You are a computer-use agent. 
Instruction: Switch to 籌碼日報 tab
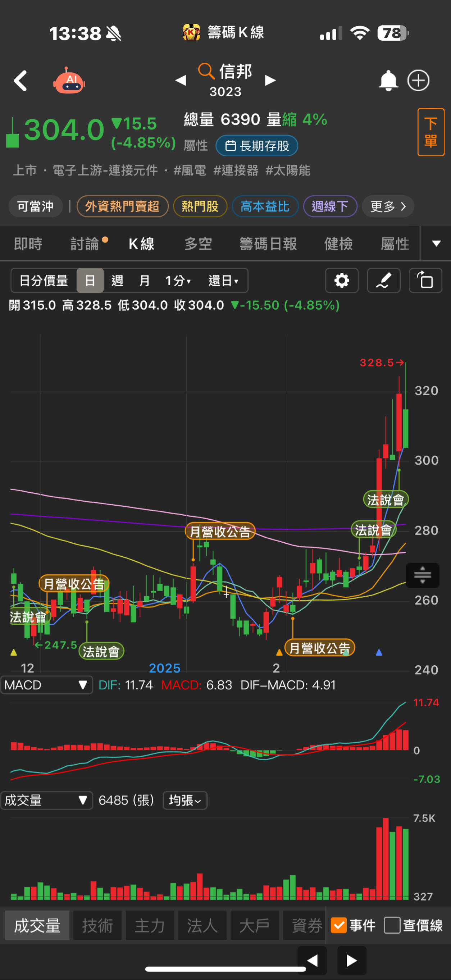[268, 243]
